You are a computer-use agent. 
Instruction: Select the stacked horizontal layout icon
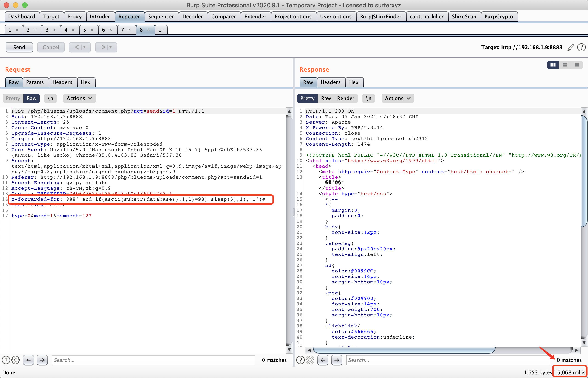coord(565,65)
